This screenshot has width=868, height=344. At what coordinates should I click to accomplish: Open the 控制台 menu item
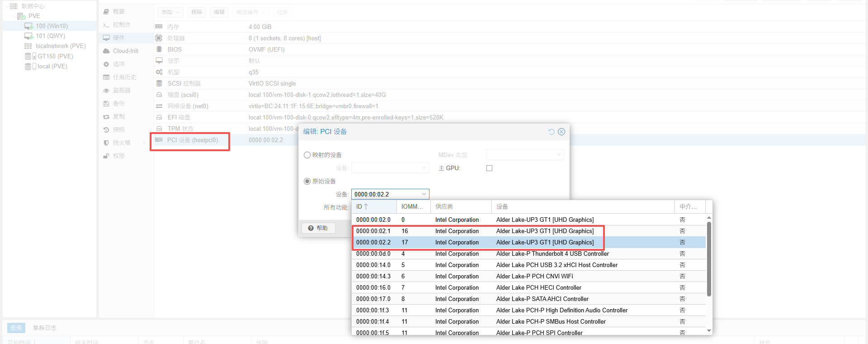(x=121, y=25)
